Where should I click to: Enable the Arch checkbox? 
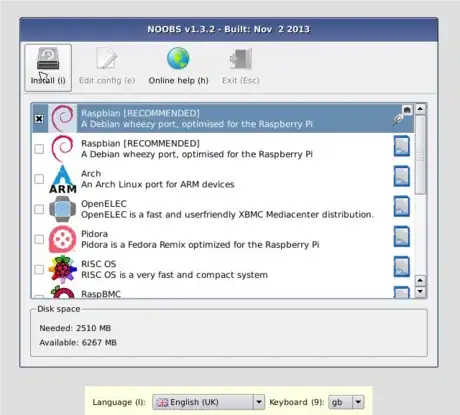(x=39, y=179)
